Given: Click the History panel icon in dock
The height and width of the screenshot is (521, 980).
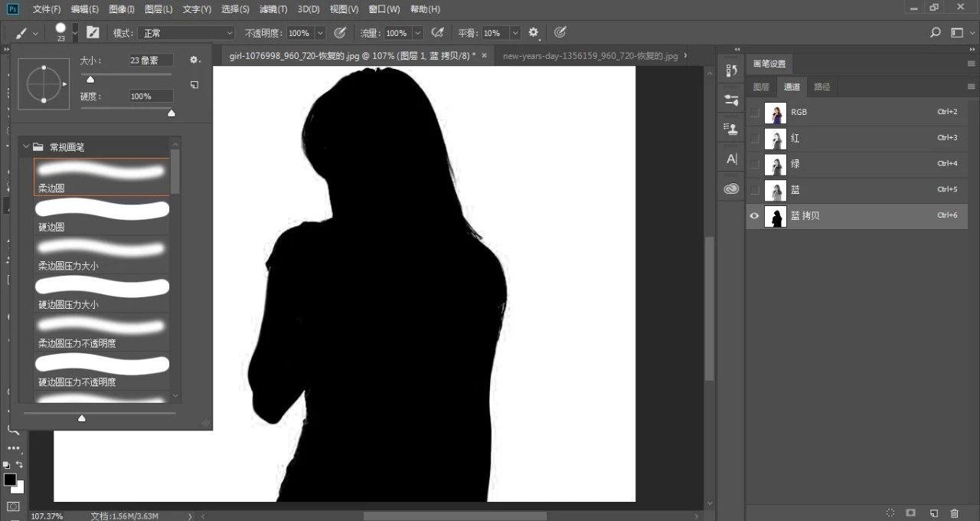Looking at the screenshot, I should (x=731, y=71).
